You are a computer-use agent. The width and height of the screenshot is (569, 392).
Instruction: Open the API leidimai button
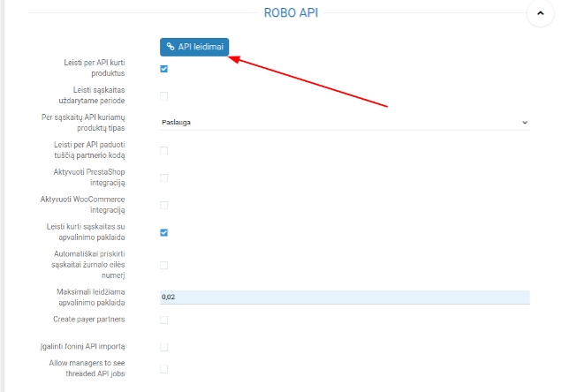[x=194, y=47]
